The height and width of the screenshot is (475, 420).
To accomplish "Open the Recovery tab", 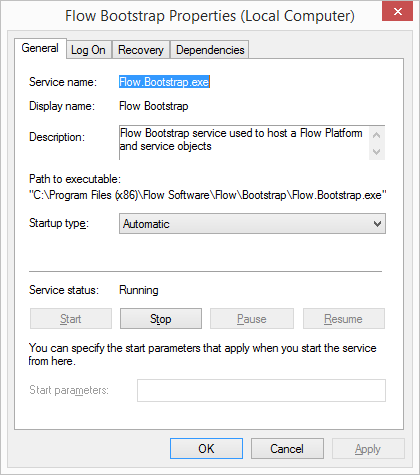I will (x=141, y=50).
